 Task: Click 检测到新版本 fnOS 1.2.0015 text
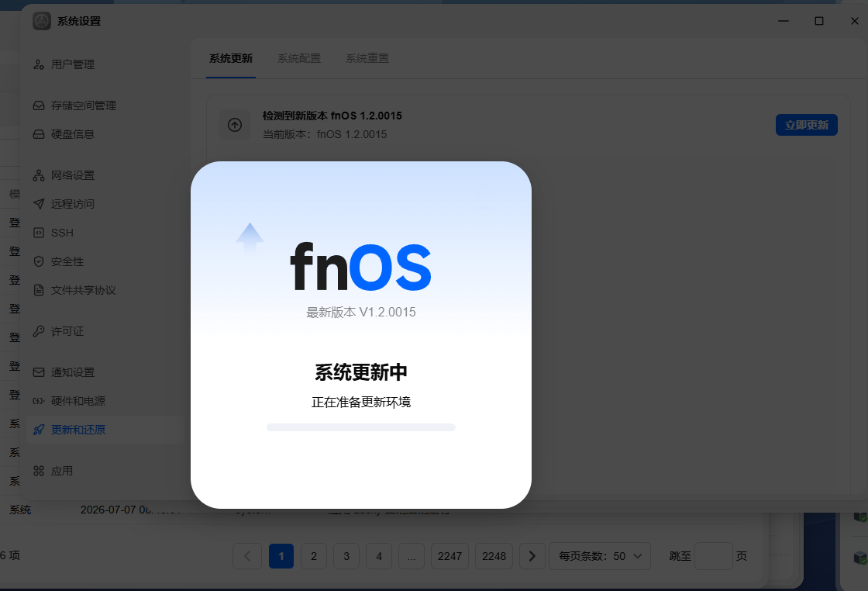tap(332, 116)
